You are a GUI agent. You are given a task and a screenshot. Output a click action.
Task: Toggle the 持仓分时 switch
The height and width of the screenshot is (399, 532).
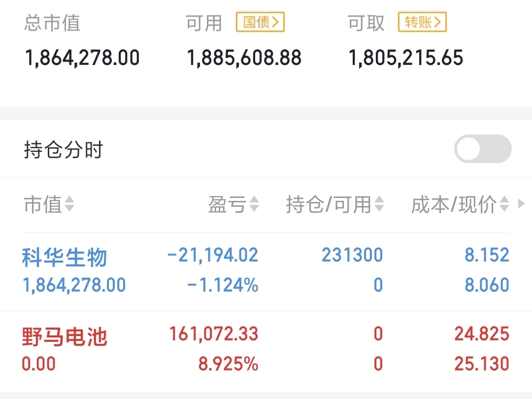click(x=483, y=149)
